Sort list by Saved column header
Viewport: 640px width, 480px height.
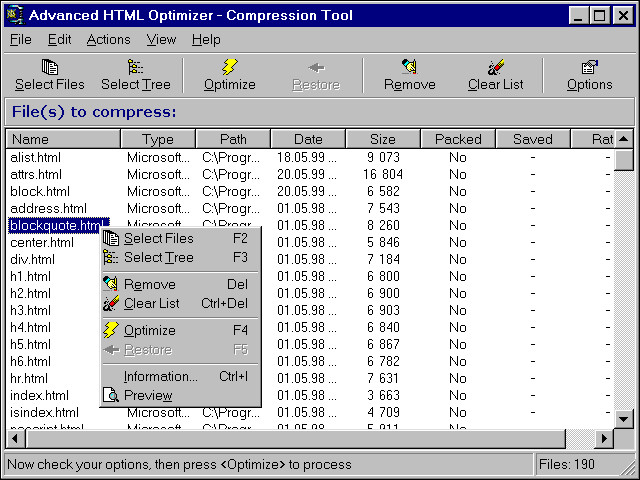click(x=533, y=139)
